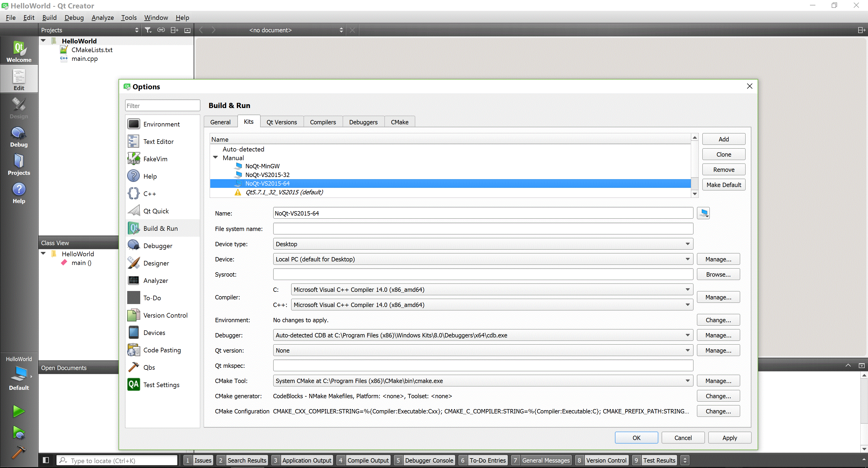Click the green Run button

point(19,411)
